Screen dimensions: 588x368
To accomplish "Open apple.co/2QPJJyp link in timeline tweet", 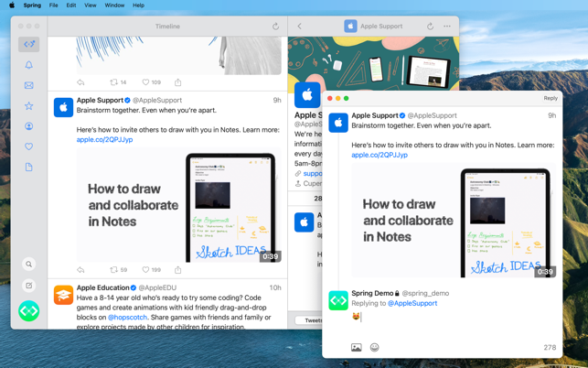I will tap(104, 140).
